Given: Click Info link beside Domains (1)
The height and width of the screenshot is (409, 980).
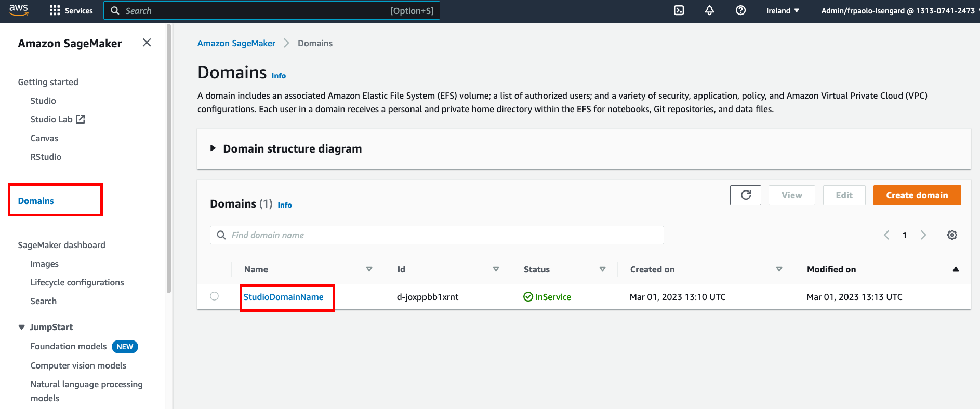Looking at the screenshot, I should (x=285, y=205).
